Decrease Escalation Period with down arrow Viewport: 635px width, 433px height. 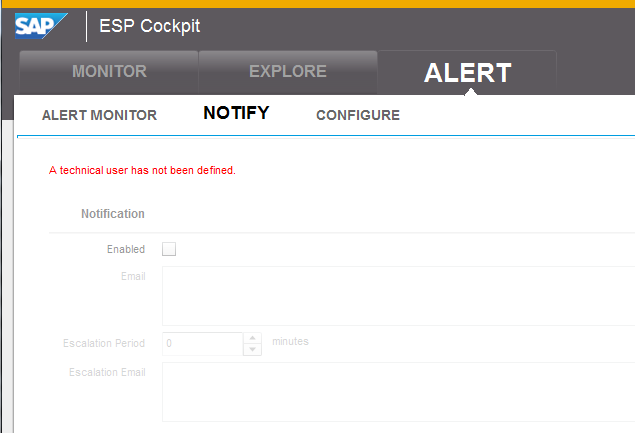tap(252, 350)
